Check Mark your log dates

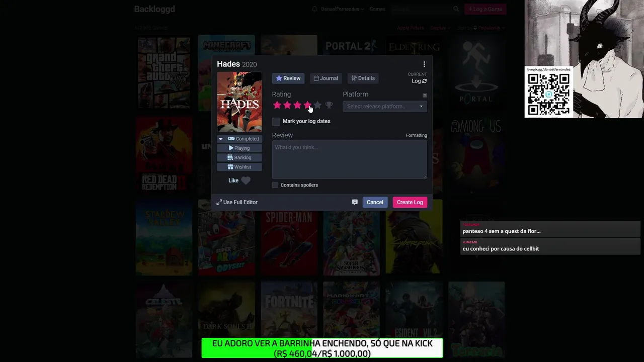pos(276,121)
